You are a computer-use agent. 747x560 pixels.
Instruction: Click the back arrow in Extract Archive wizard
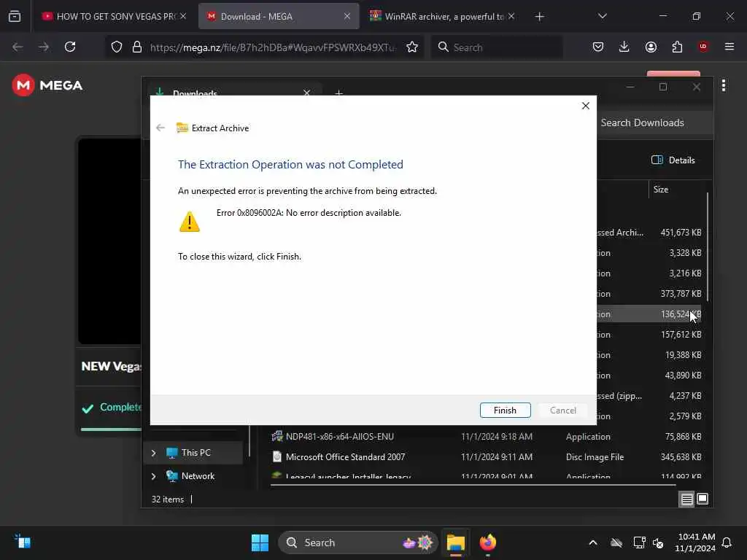point(160,128)
